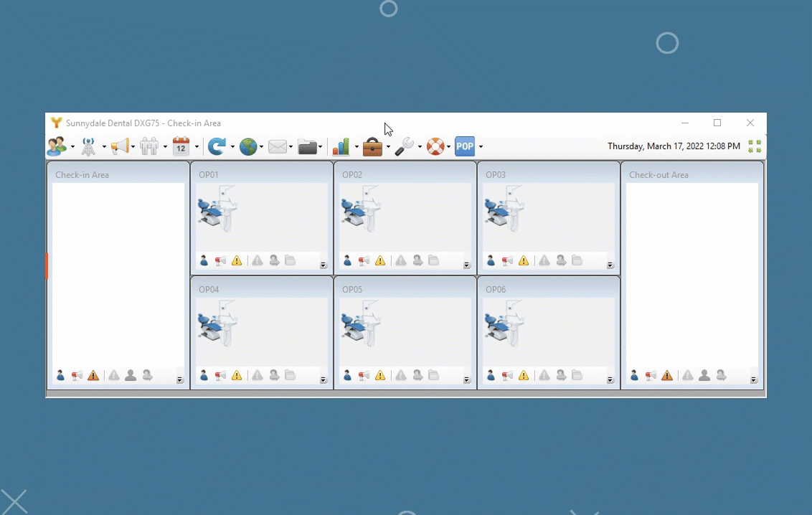Image resolution: width=812 pixels, height=515 pixels.
Task: Click the megaphone icon in OP03 panel
Action: [507, 260]
